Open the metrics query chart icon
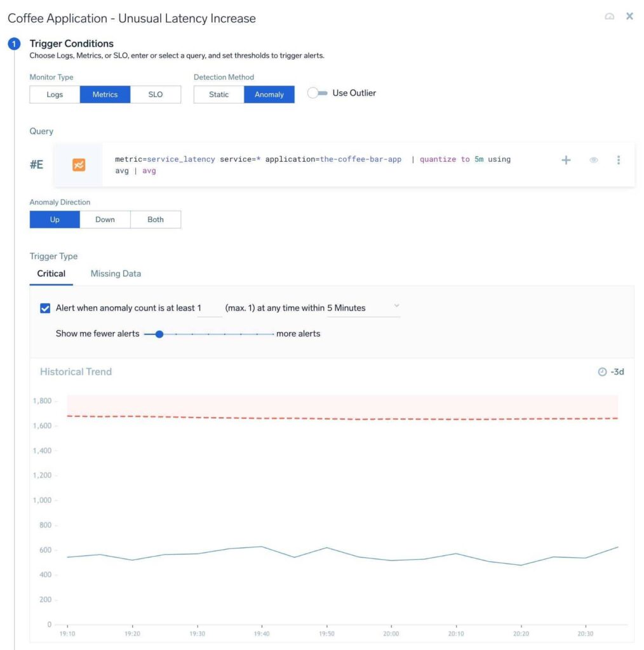This screenshot has width=644, height=650. [78, 164]
